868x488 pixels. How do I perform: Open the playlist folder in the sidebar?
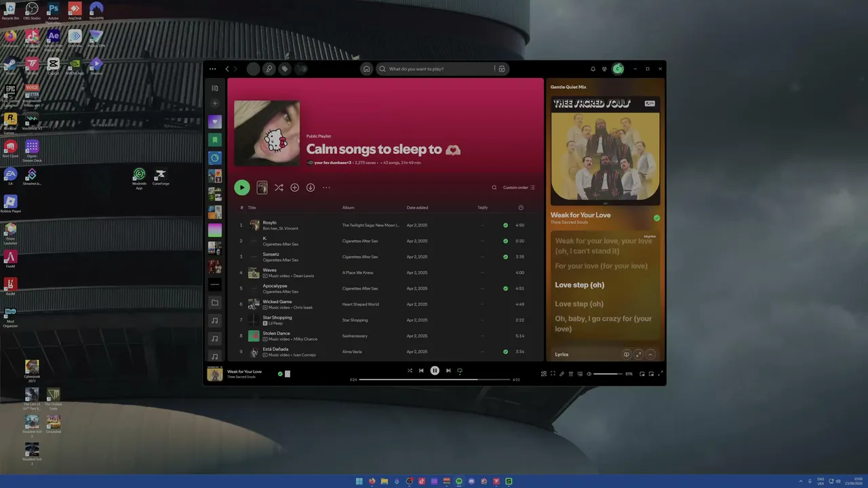coord(215,302)
